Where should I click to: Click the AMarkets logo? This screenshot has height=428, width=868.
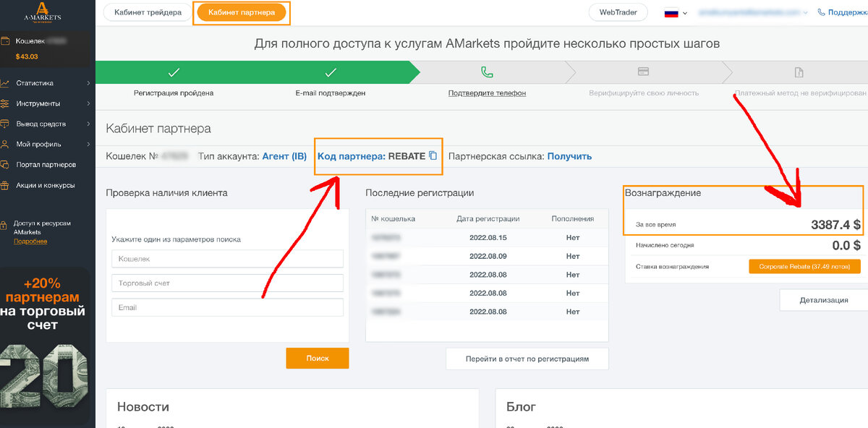43,12
